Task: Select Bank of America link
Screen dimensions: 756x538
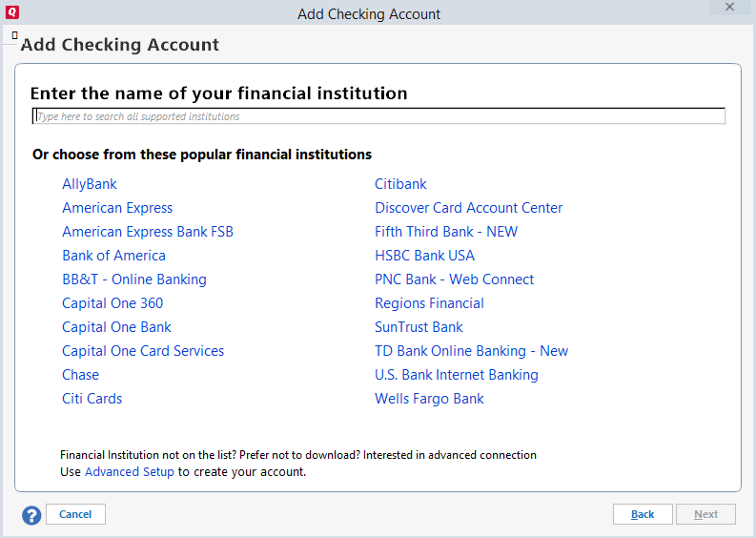Action: click(113, 256)
